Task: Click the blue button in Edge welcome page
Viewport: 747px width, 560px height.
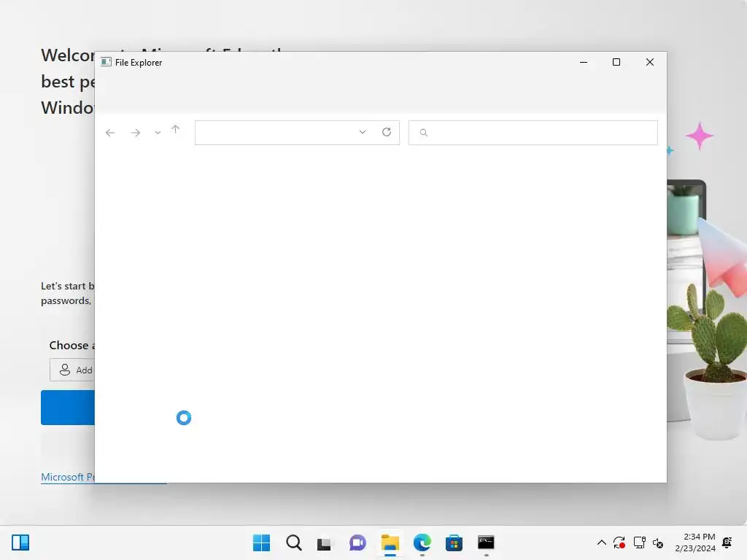Action: click(x=68, y=408)
